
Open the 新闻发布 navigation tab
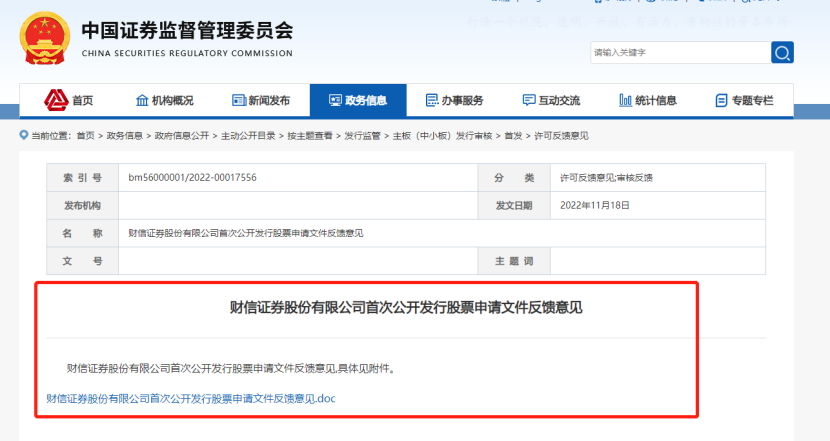(x=261, y=100)
